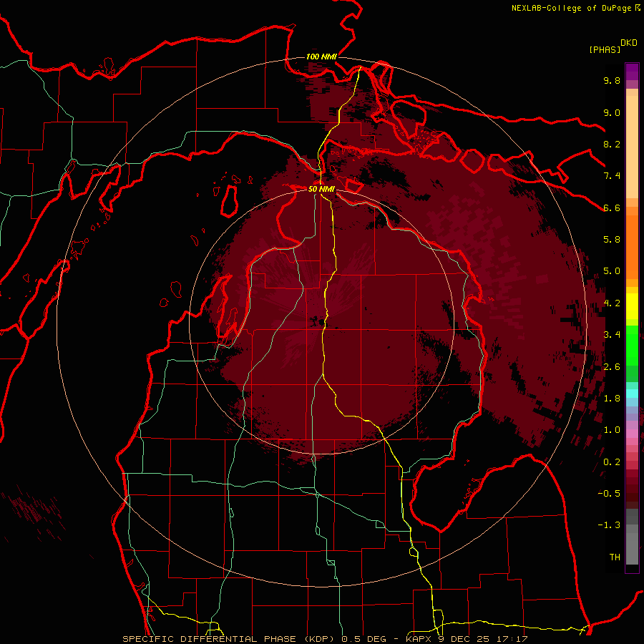Click the 7.4 scale value
Screen dimensions: 644x644
coord(612,176)
